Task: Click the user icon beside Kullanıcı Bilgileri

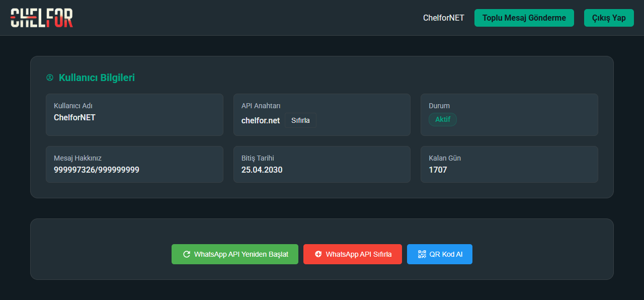Action: pos(50,78)
